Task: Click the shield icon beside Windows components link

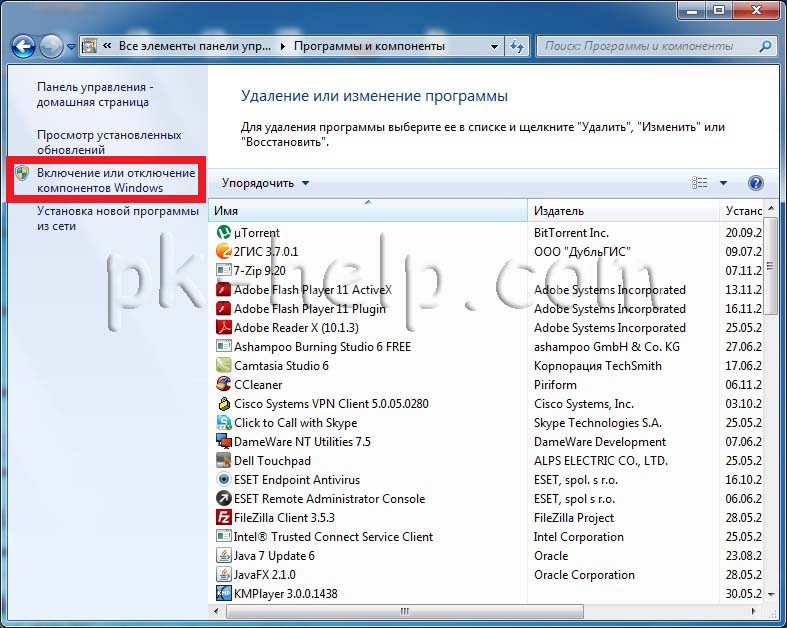Action: [x=22, y=173]
